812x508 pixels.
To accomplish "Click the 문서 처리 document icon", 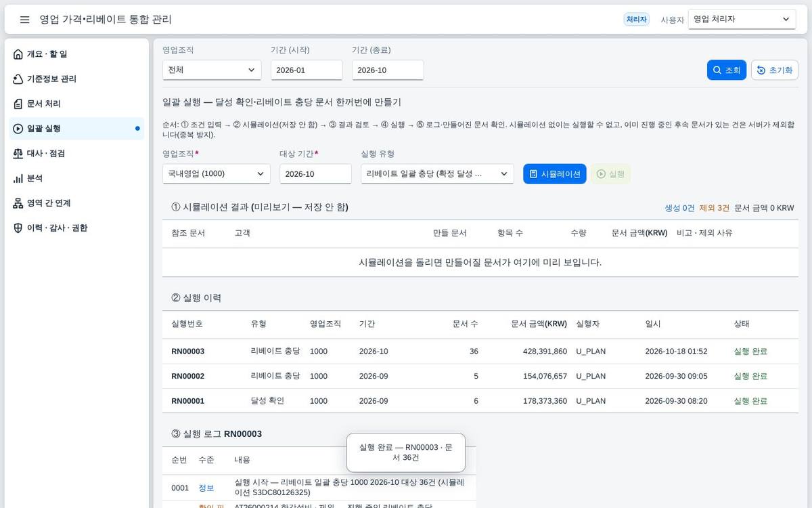I will [18, 104].
